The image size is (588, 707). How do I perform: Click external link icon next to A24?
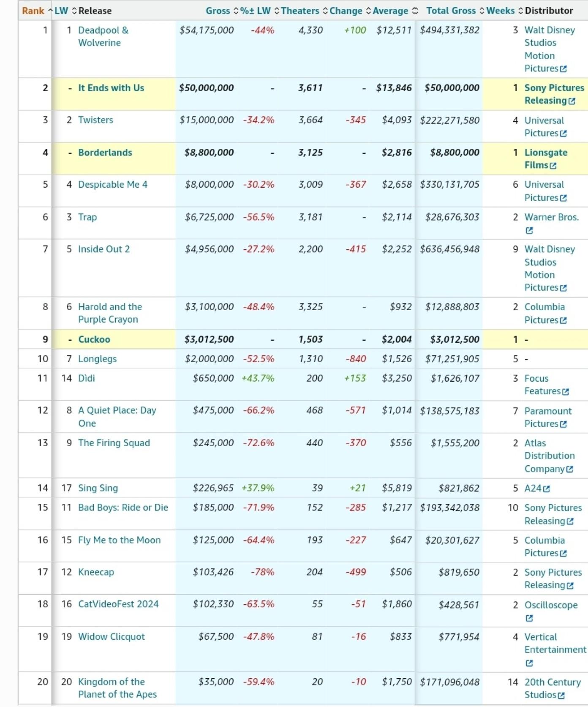click(x=547, y=489)
